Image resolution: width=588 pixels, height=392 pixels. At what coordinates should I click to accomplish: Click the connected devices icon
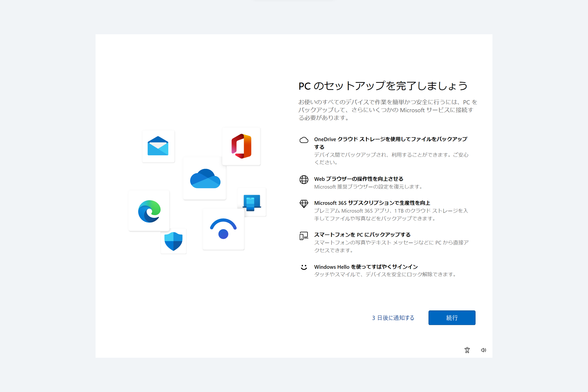(x=252, y=202)
